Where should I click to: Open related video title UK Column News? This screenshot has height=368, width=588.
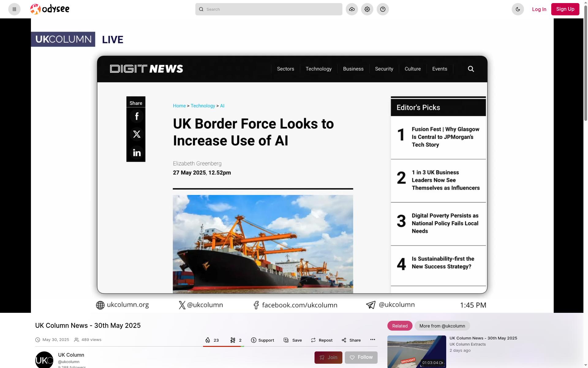(x=483, y=338)
